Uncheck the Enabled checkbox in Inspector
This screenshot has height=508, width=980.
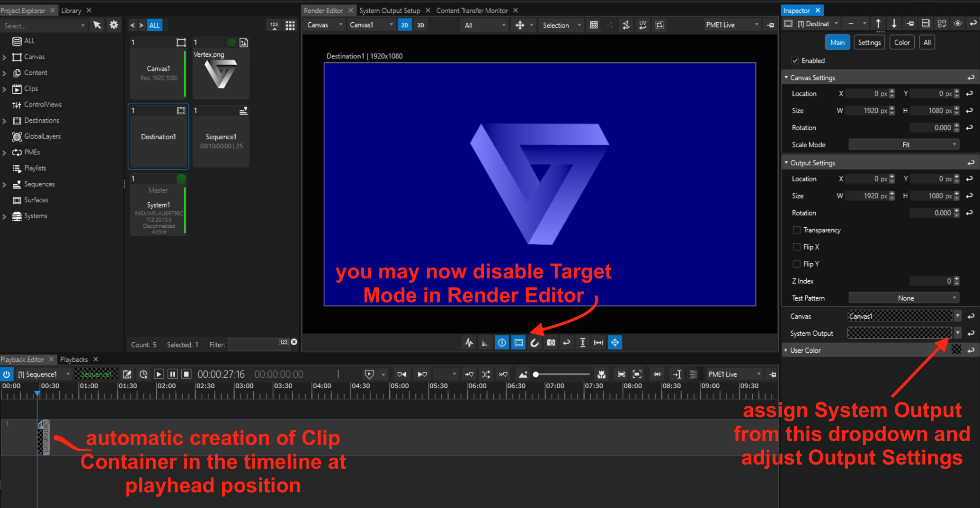point(795,61)
